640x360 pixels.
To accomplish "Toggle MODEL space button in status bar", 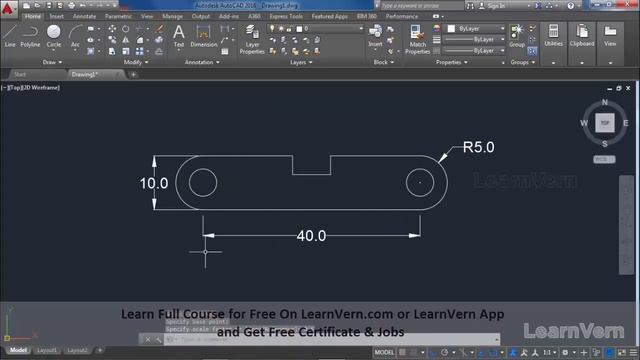I will tap(384, 352).
